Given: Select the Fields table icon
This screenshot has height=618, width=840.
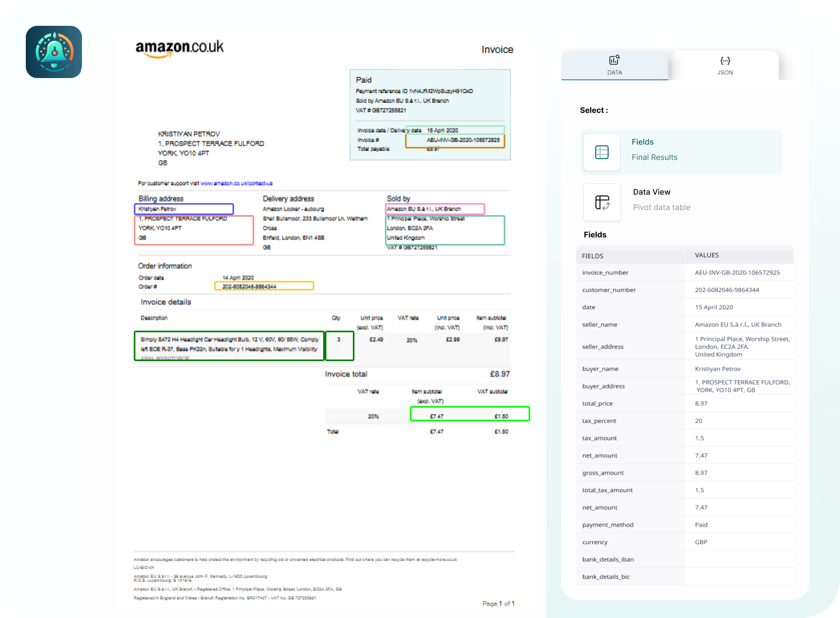Looking at the screenshot, I should point(602,152).
